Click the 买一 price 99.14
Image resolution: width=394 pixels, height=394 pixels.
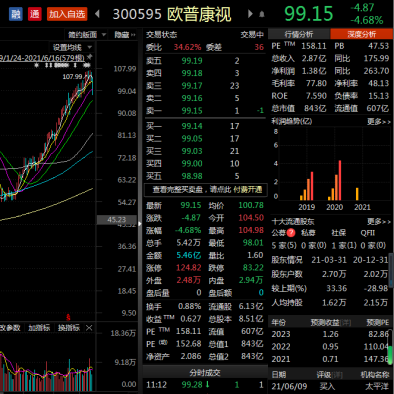(192, 126)
